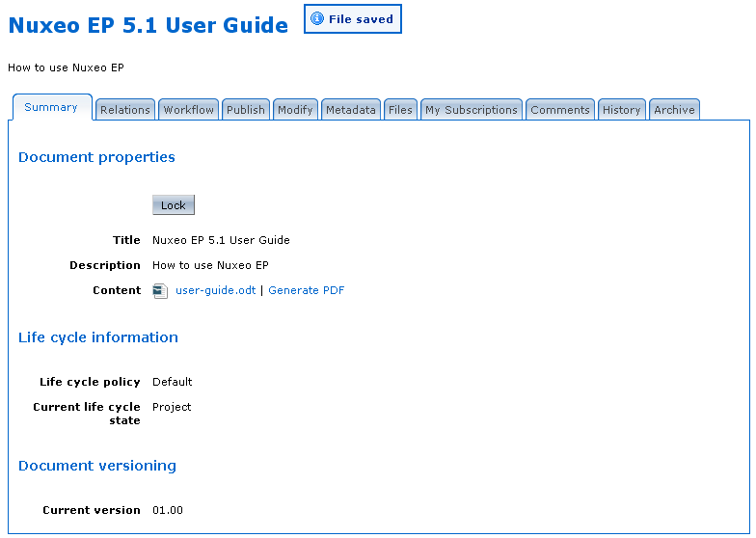The image size is (756, 538).
Task: Click the life cycle policy value Default
Action: (x=172, y=382)
